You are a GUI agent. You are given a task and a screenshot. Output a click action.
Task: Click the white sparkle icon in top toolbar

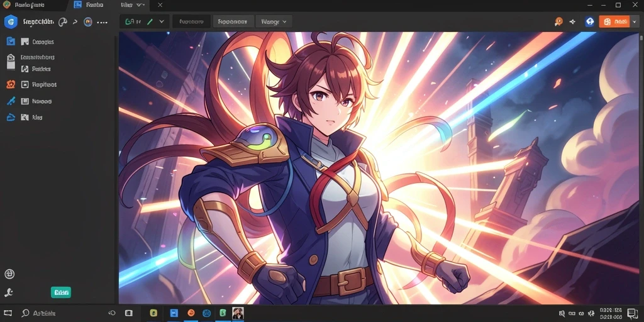572,22
